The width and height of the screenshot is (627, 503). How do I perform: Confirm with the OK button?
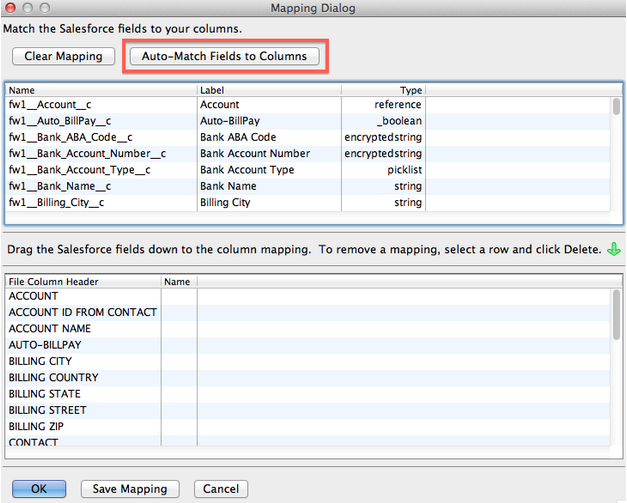[x=39, y=489]
